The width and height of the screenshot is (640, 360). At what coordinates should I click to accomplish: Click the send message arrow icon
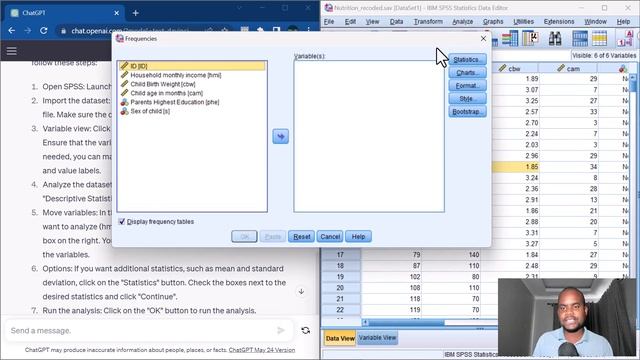281,330
